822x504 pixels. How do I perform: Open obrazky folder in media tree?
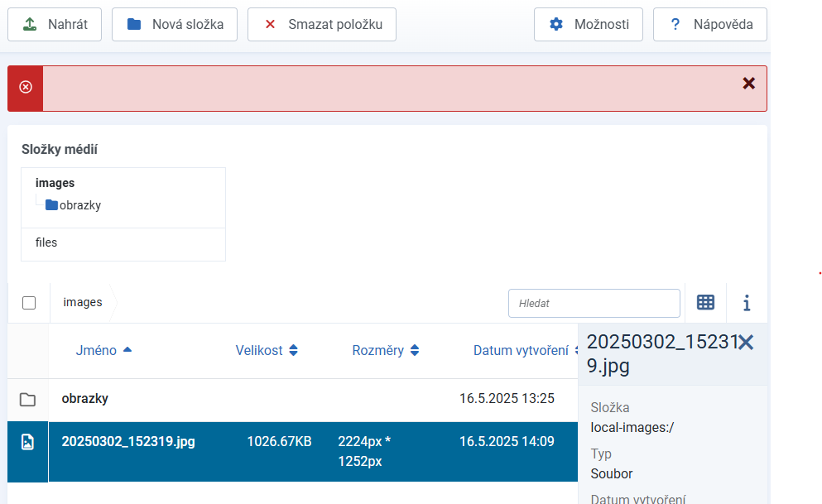tap(79, 205)
